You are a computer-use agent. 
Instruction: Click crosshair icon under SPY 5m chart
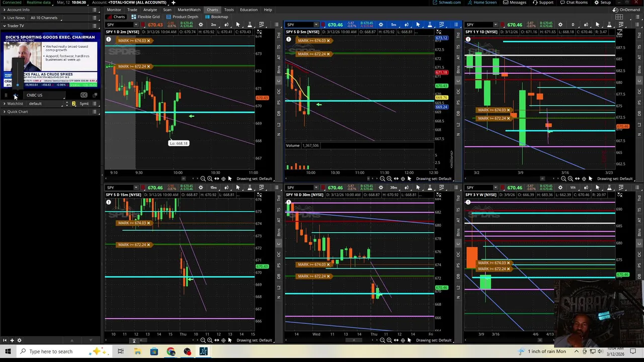pos(403,179)
